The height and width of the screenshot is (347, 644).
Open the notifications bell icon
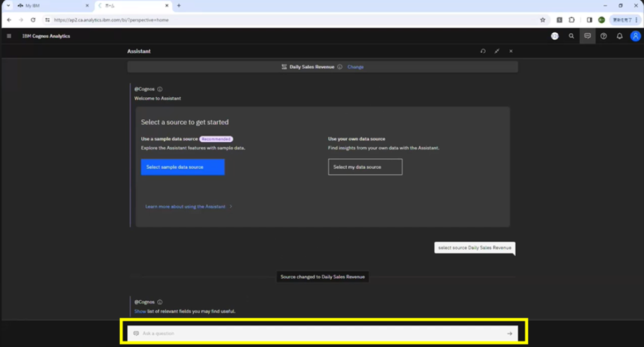coord(619,36)
